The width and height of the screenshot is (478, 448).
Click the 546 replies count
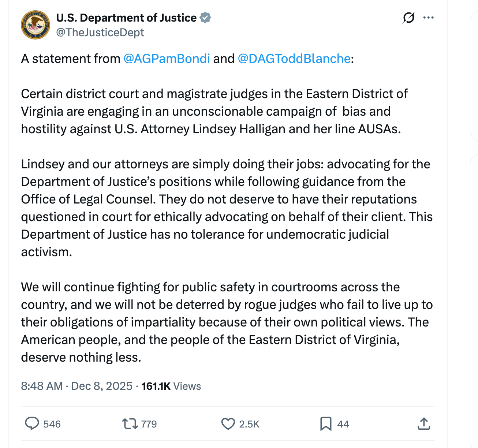(52, 424)
